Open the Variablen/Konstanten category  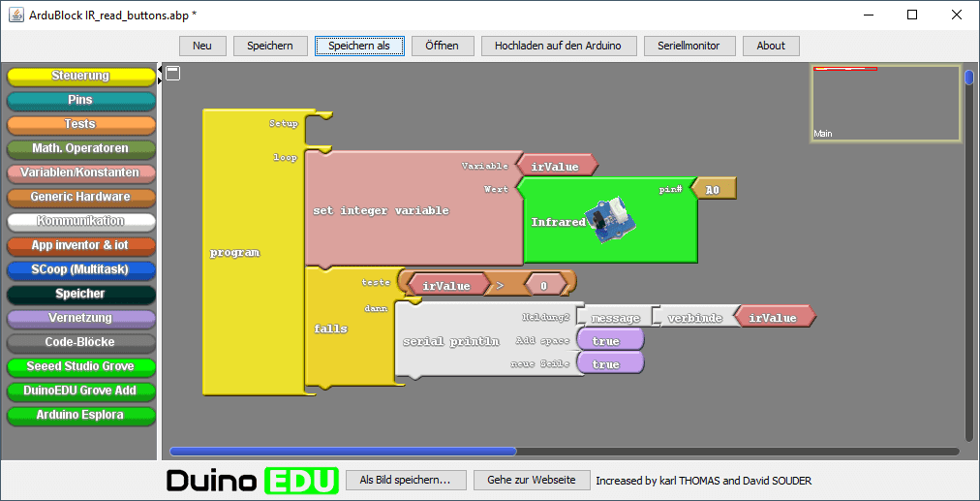[80, 172]
